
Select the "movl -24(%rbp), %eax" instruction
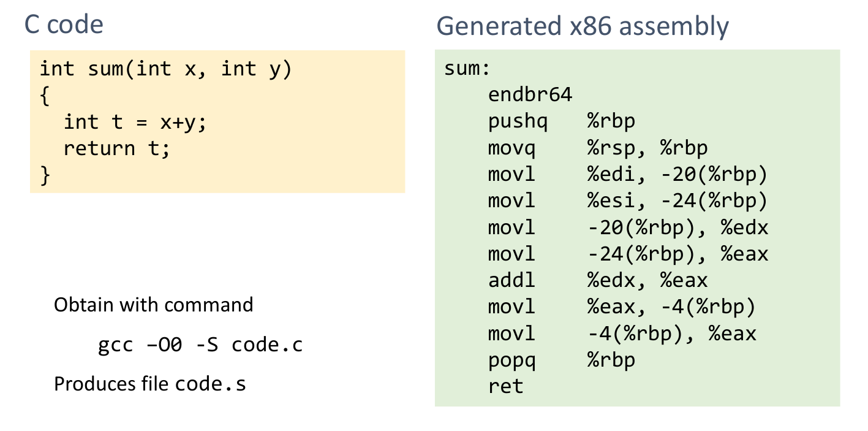point(627,254)
